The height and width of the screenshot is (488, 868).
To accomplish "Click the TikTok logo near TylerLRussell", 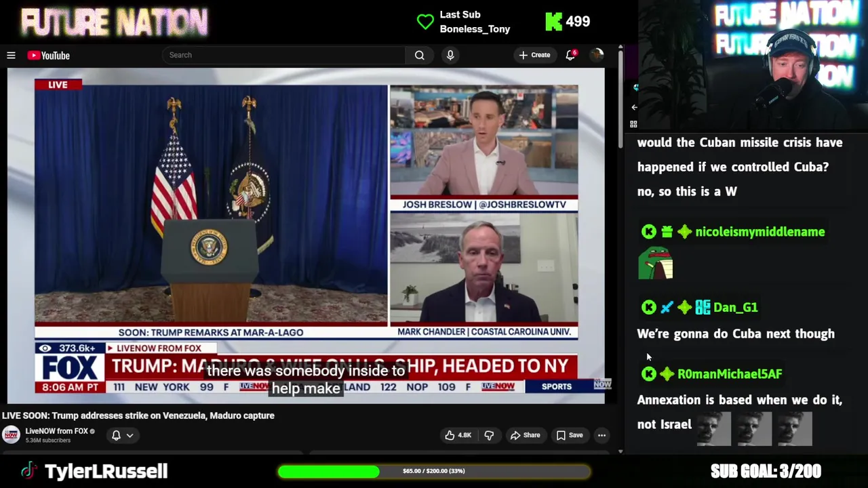I will pos(28,471).
